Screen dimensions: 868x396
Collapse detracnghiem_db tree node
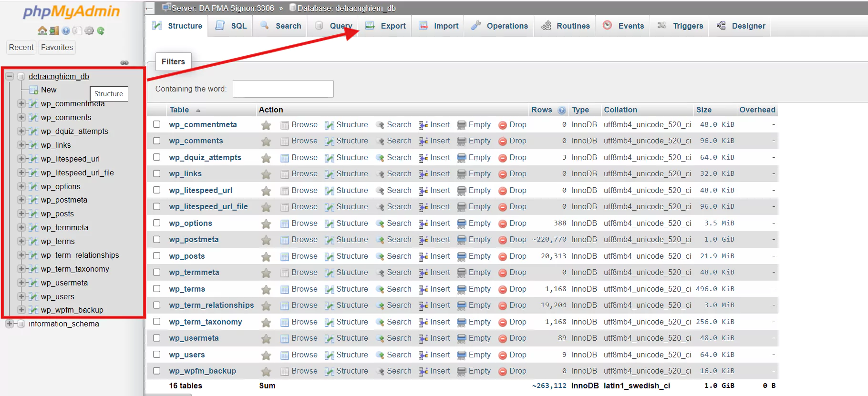(x=9, y=76)
